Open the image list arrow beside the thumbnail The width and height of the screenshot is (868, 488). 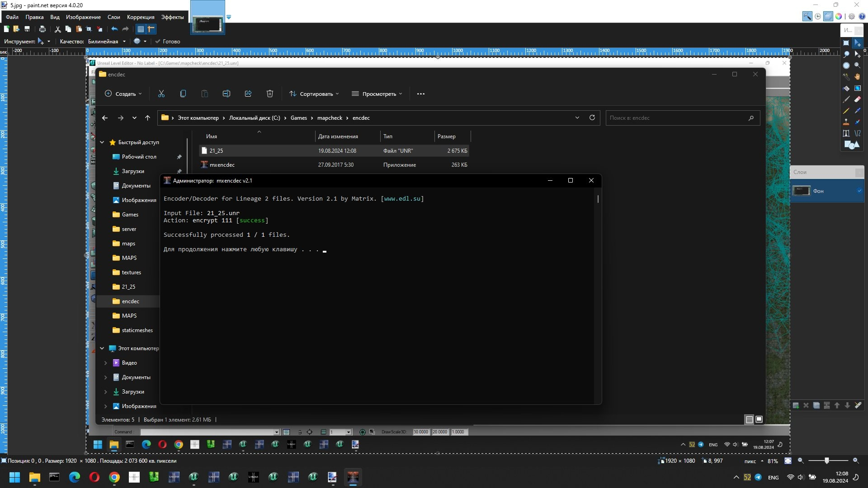click(x=229, y=17)
